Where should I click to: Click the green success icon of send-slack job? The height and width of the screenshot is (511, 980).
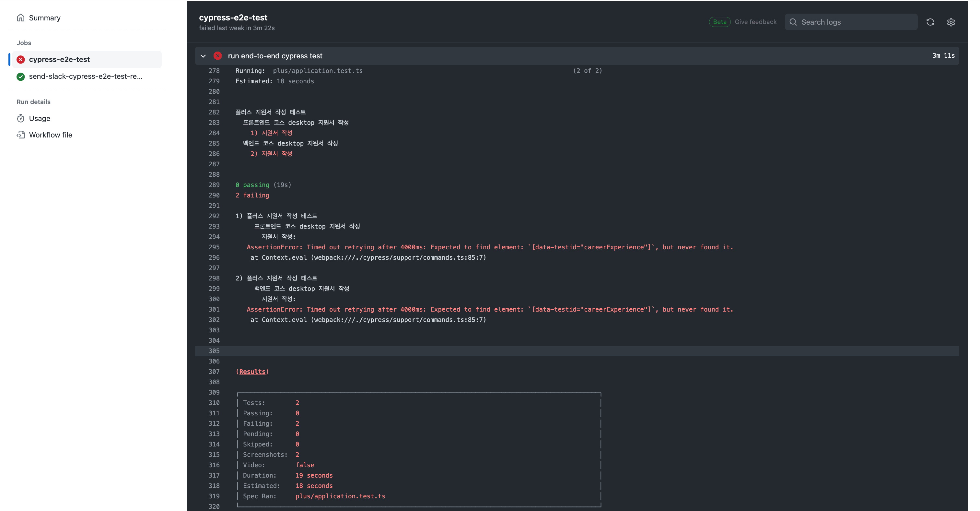tap(20, 77)
